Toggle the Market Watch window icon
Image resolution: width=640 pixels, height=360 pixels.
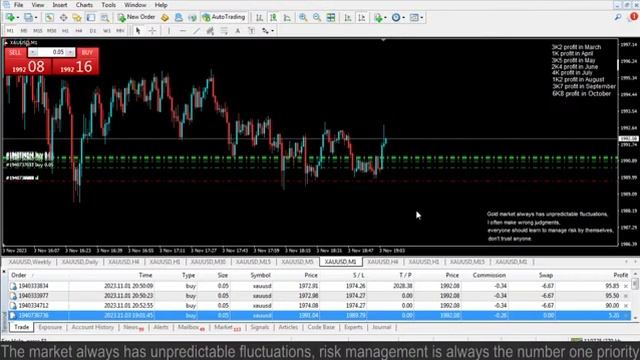[49, 18]
